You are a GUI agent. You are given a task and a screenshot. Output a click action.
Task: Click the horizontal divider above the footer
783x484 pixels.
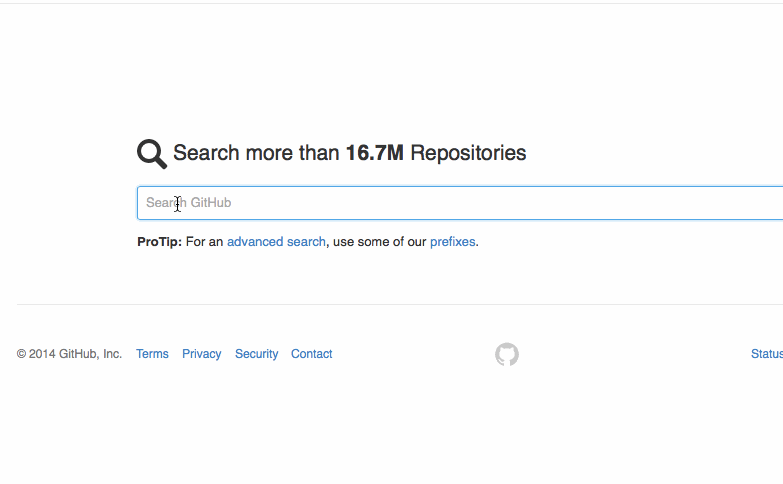400,304
